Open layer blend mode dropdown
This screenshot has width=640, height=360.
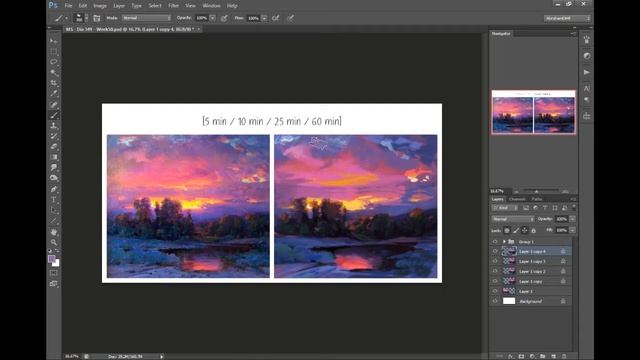[513, 219]
